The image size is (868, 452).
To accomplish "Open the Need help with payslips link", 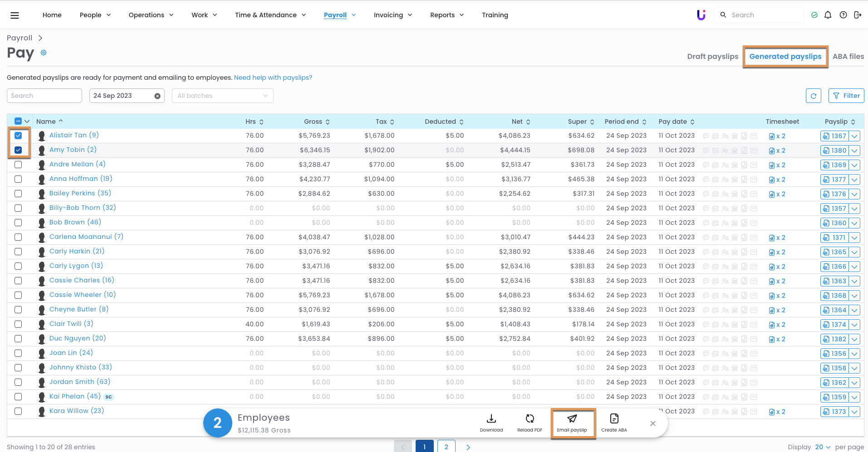I will (x=273, y=78).
